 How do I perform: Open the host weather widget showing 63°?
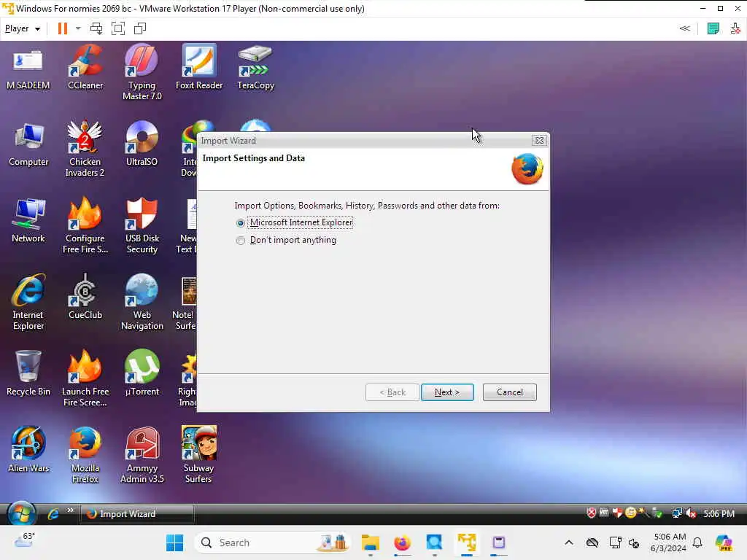[x=25, y=540]
